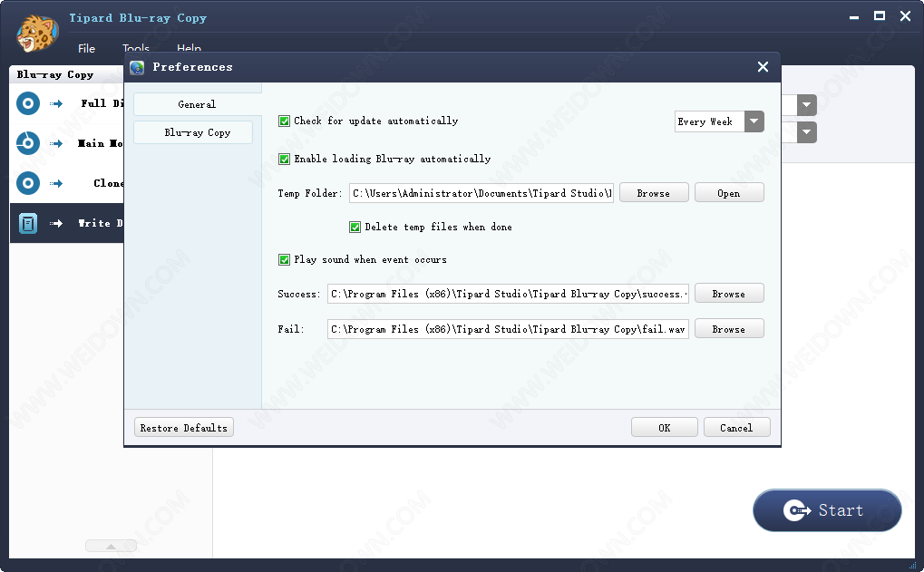Browse for the Success sound file
Screen dimensions: 924x572
(729, 294)
